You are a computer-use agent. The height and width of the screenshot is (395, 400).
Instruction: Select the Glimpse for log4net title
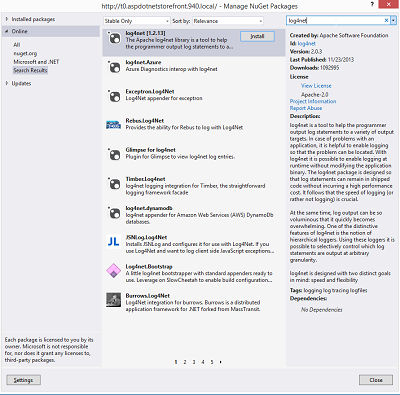click(x=151, y=150)
